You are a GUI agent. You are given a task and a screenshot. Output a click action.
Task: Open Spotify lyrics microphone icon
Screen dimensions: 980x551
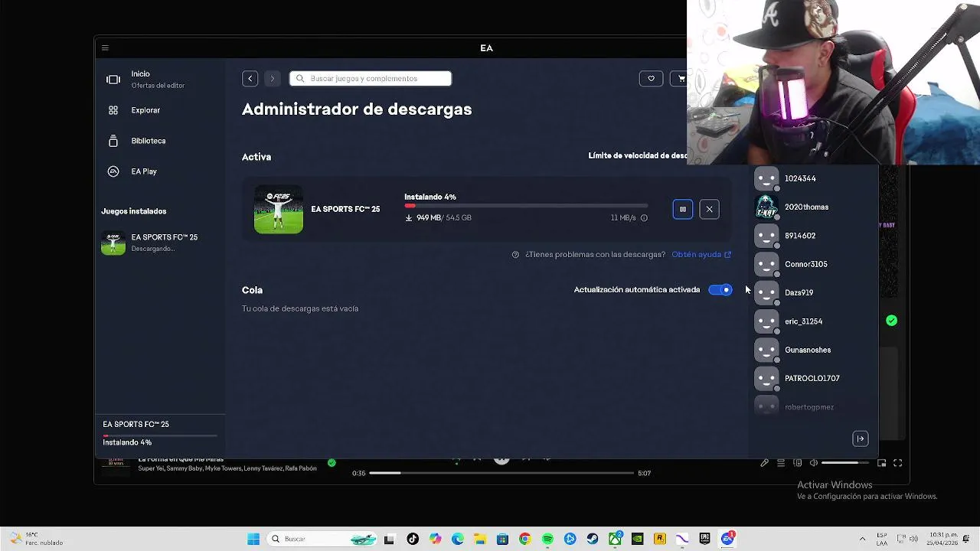coord(764,463)
